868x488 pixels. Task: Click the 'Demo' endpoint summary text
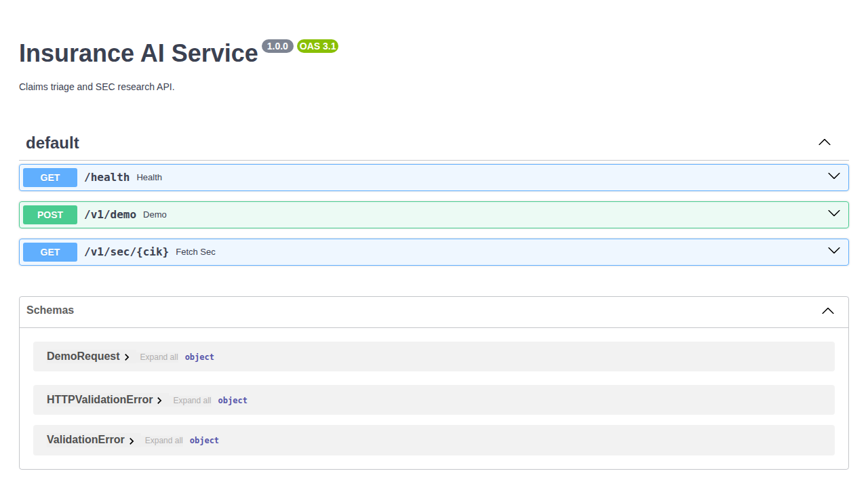pos(155,215)
